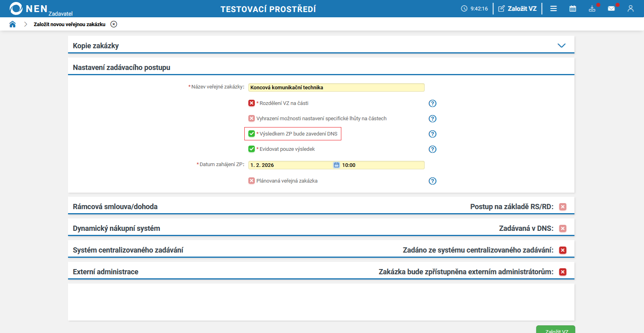This screenshot has height=333, width=644.
Task: Click the Rámcová smlouva/dohoda section heading
Action: [x=115, y=207]
